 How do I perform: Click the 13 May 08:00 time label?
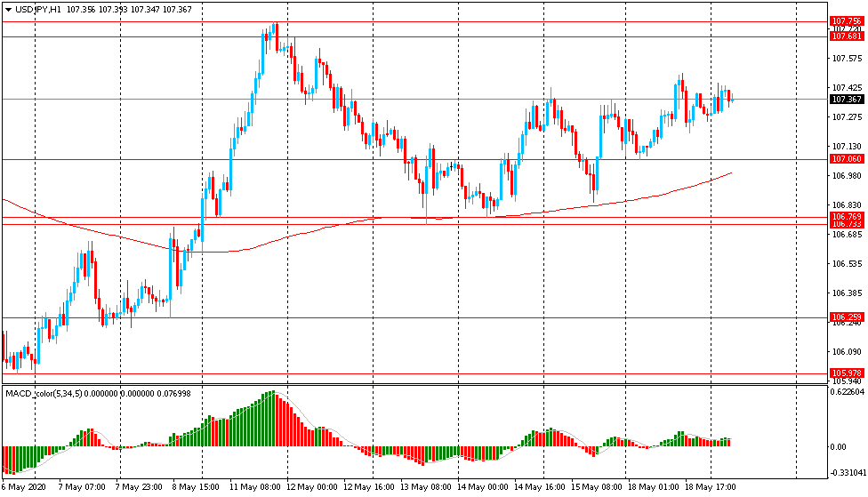[x=426, y=487]
